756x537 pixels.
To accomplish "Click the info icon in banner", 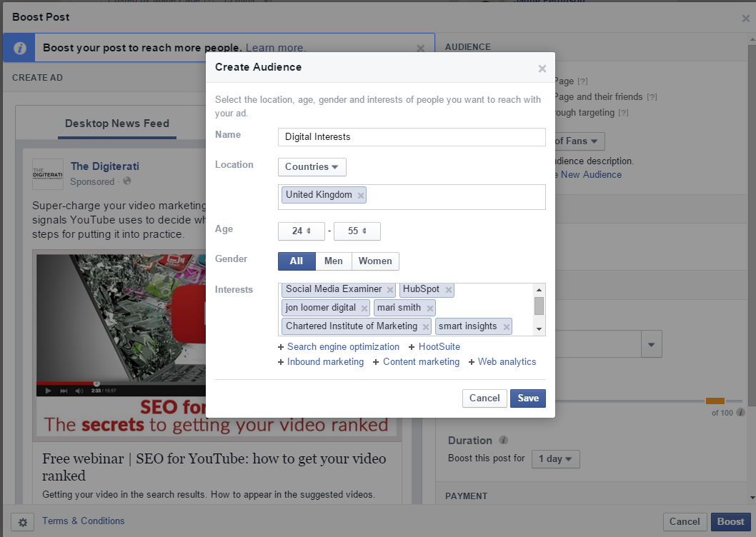I will (19, 48).
